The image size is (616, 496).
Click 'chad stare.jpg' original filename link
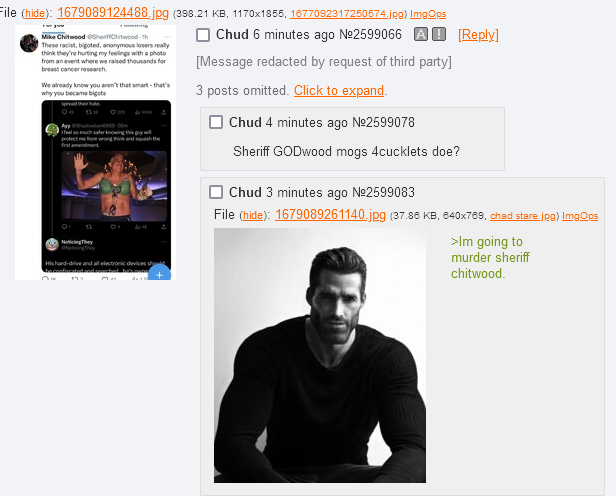(523, 216)
